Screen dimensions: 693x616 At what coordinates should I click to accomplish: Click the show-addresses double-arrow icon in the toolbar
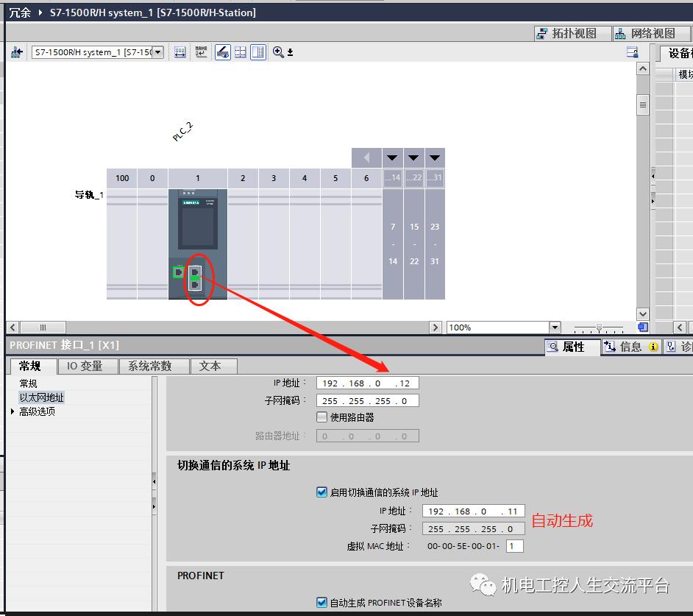pos(180,52)
